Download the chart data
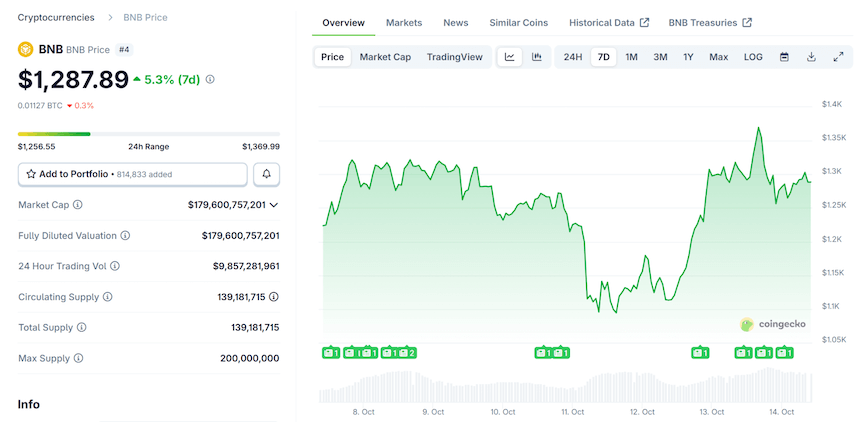This screenshot has height=422, width=863. (811, 57)
